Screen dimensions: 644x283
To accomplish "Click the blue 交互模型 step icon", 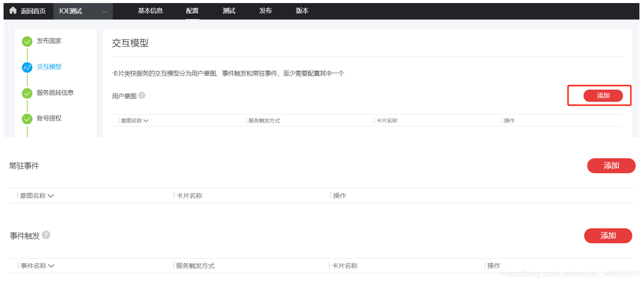I will click(x=27, y=68).
